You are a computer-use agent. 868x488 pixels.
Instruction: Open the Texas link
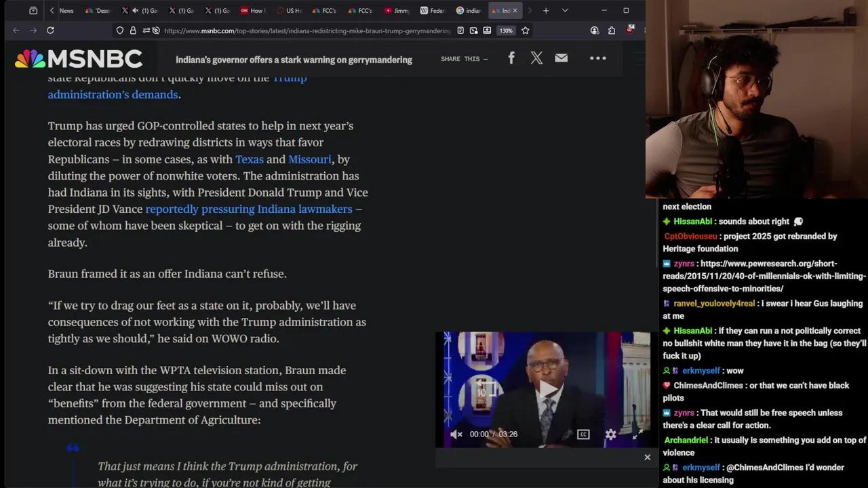click(x=250, y=159)
